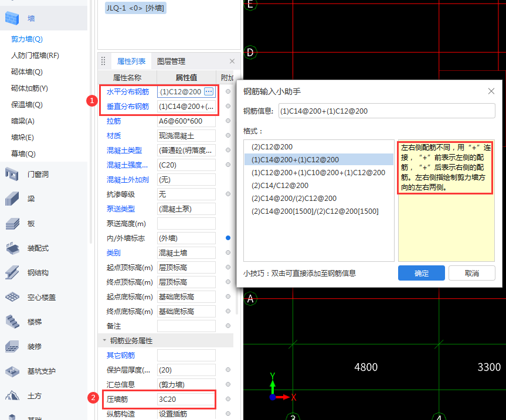Screen dimensions: 506x420
Task: Click the empty 备注 value field
Action: 186,326
